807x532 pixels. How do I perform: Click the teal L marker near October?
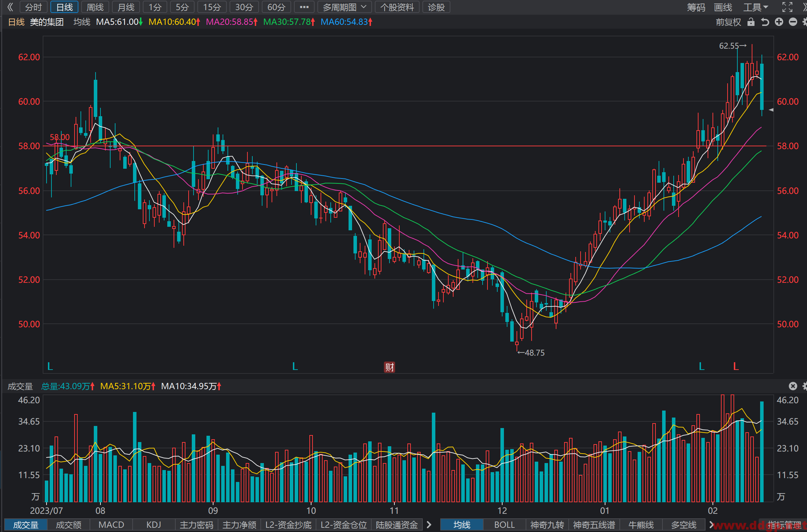click(295, 366)
